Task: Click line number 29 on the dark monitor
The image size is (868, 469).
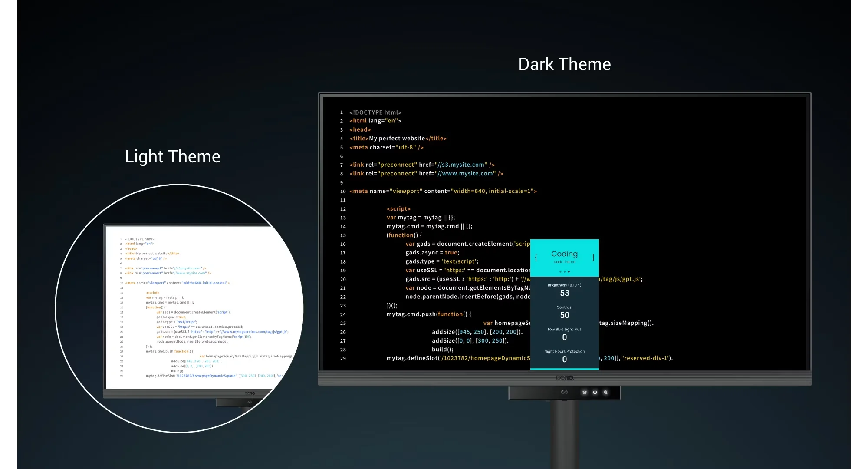Action: point(343,359)
